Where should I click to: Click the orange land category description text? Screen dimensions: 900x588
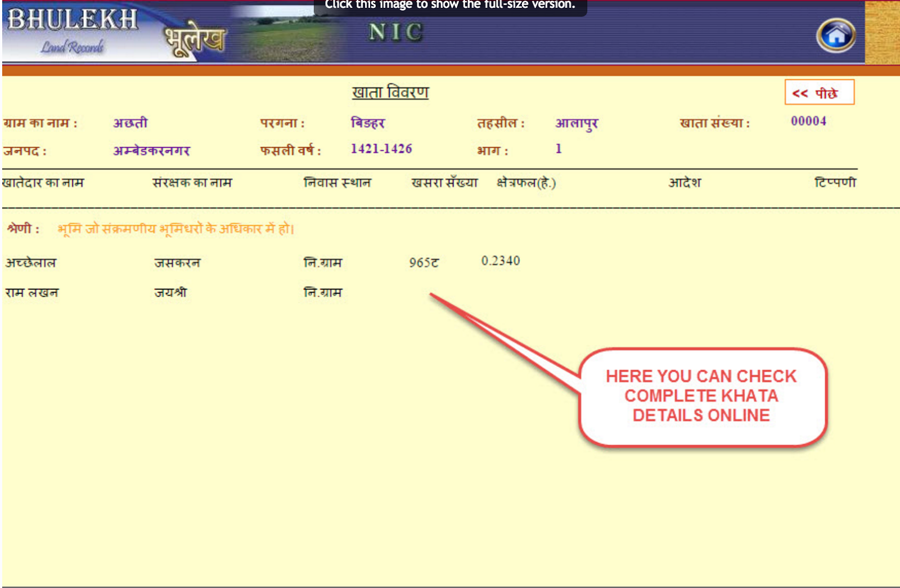point(176,229)
